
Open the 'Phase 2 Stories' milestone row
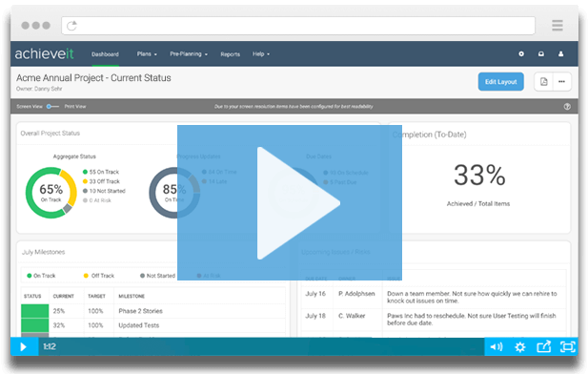(x=153, y=311)
